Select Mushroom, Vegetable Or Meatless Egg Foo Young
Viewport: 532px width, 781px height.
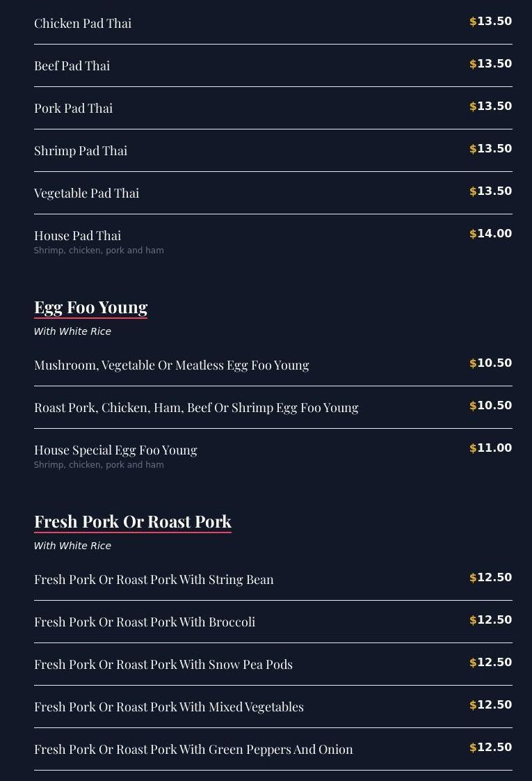172,365
